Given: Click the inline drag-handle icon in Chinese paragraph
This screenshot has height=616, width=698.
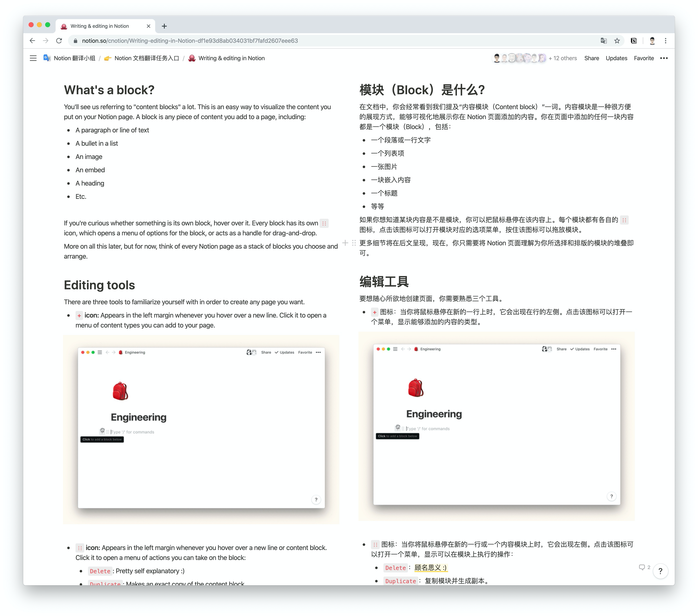Looking at the screenshot, I should [624, 220].
